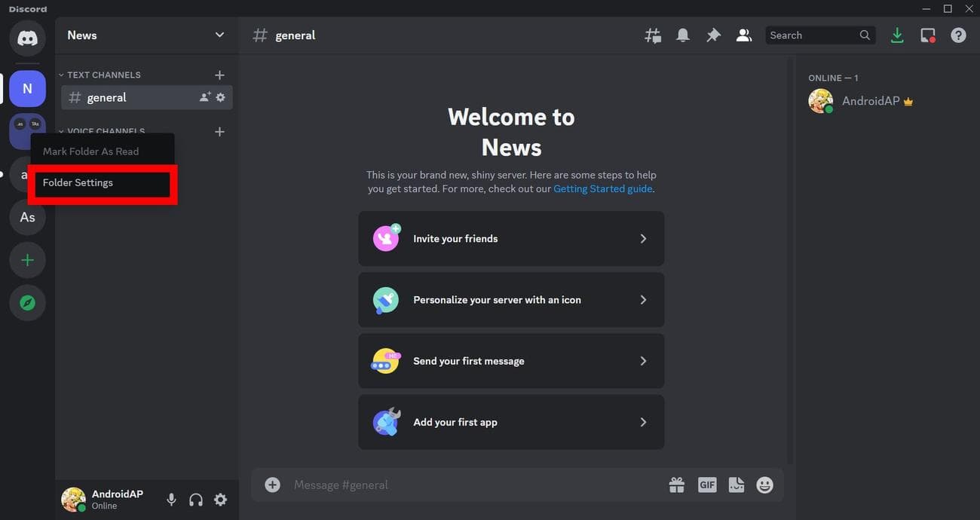Open the sticker picker icon
The height and width of the screenshot is (520, 980).
pyautogui.click(x=736, y=485)
